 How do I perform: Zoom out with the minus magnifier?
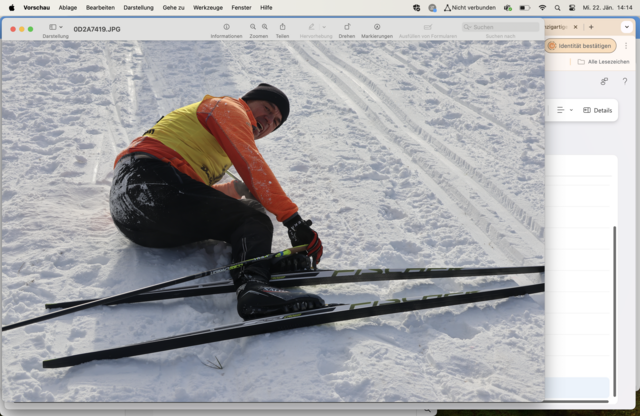tap(253, 27)
